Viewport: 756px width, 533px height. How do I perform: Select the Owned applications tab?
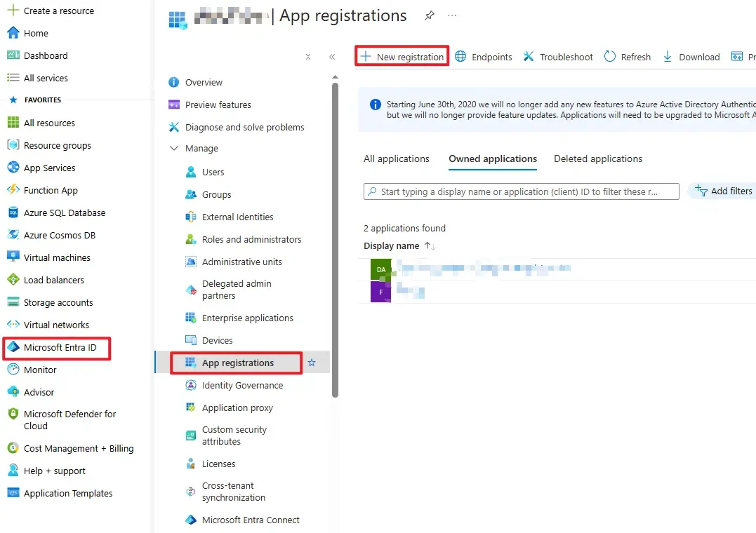(493, 158)
